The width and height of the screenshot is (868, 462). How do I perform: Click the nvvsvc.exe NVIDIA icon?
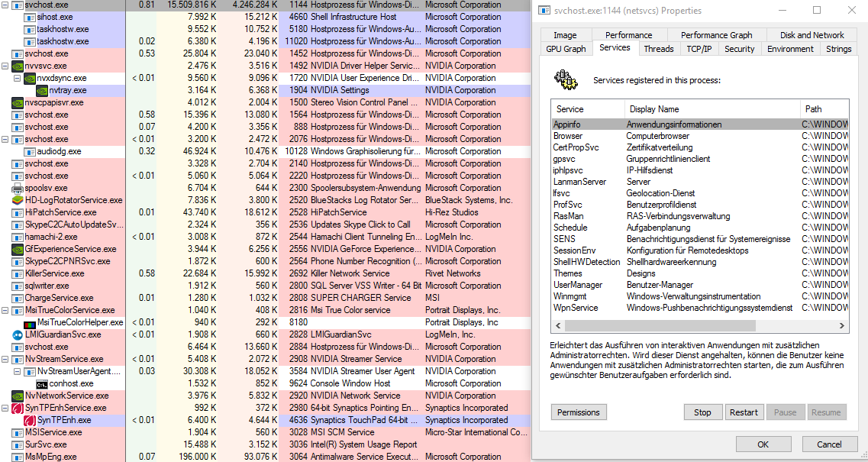(17, 66)
